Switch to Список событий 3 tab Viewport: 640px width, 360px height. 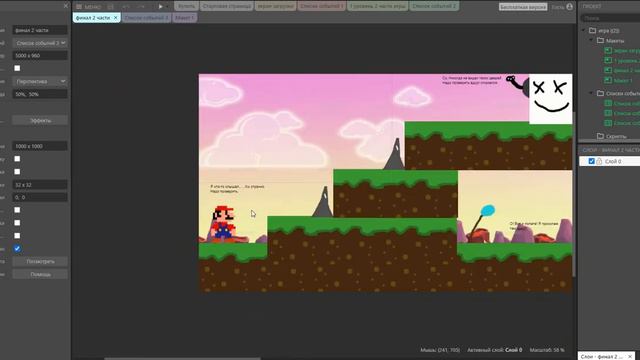coord(147,18)
